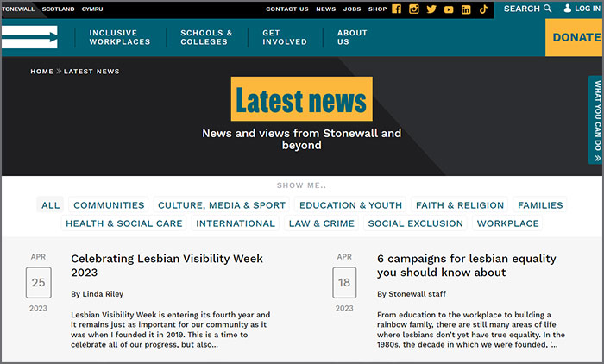Screen dimensions: 604x364
Task: Open the Inclusive Workplaces menu
Action: coord(119,37)
